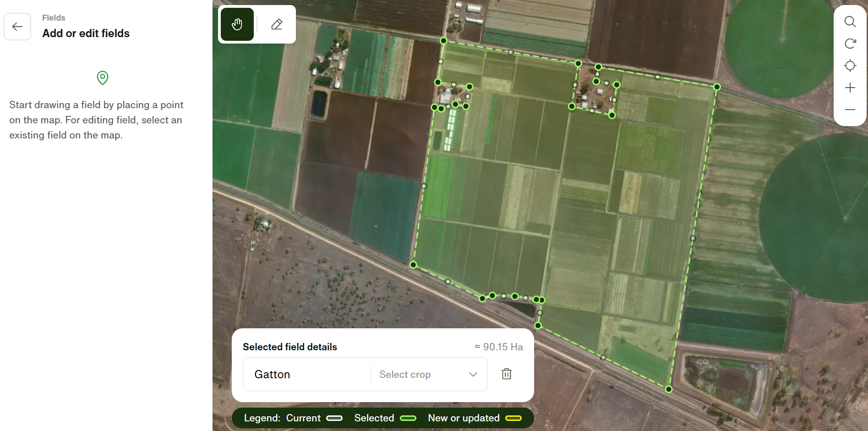Click the field's southernmost corner vertex
868x431 pixels.
click(x=669, y=389)
